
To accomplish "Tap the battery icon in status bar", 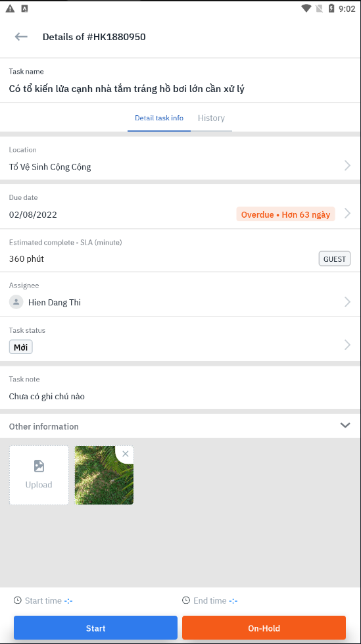I will [x=331, y=9].
